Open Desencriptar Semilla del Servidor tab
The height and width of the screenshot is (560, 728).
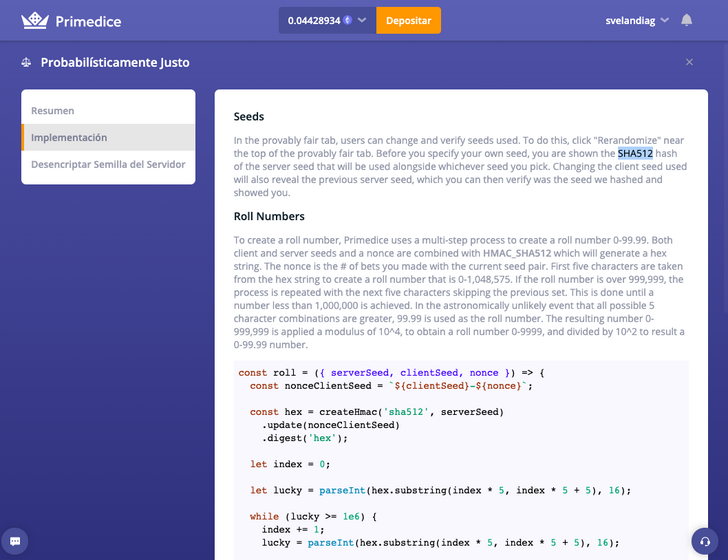click(x=108, y=164)
